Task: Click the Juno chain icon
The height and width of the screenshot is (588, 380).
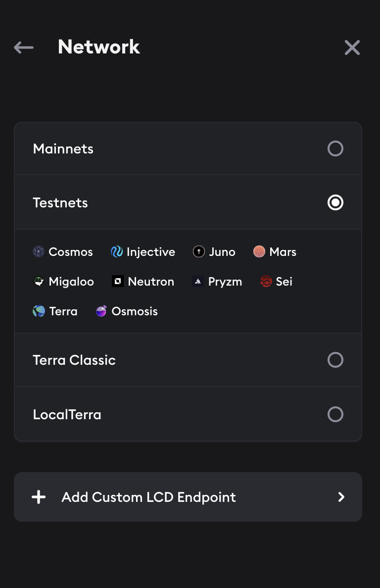Action: 198,252
